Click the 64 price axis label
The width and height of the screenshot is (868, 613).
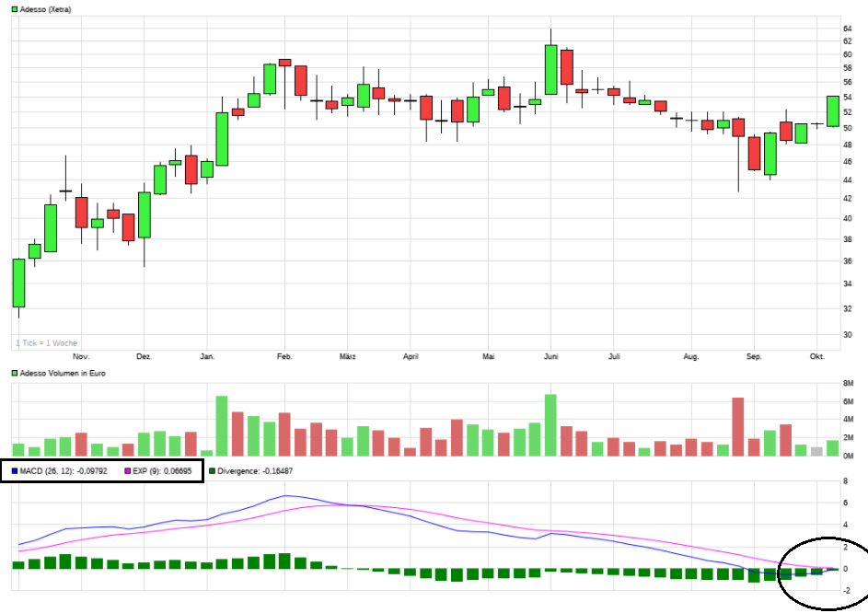[x=848, y=29]
